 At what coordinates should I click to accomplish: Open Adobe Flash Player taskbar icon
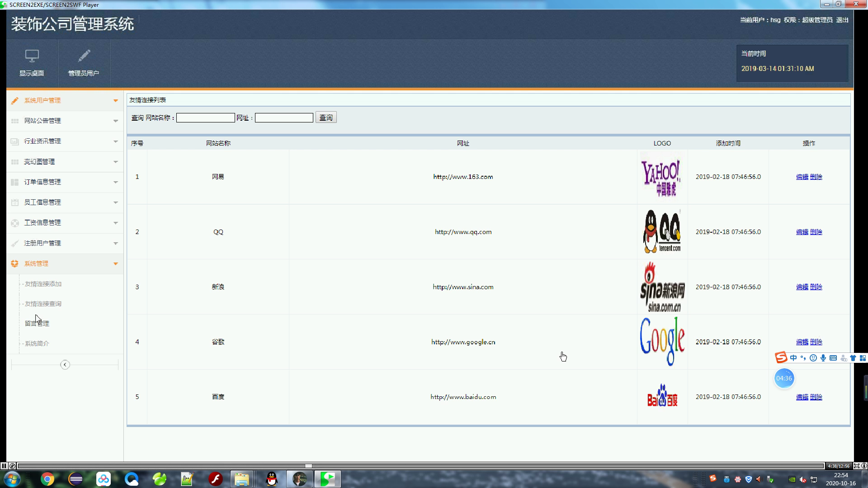(x=216, y=479)
